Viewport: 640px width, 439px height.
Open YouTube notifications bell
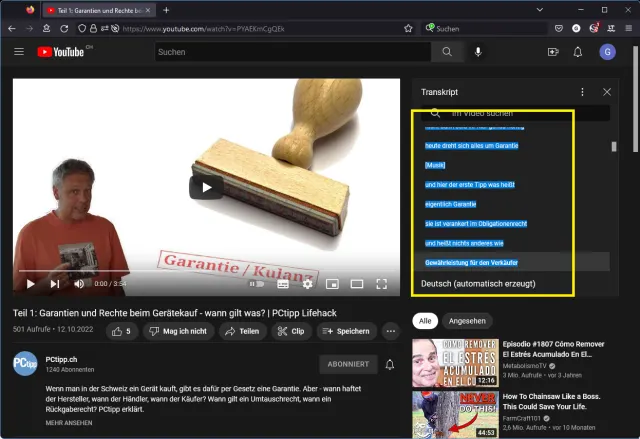point(578,52)
